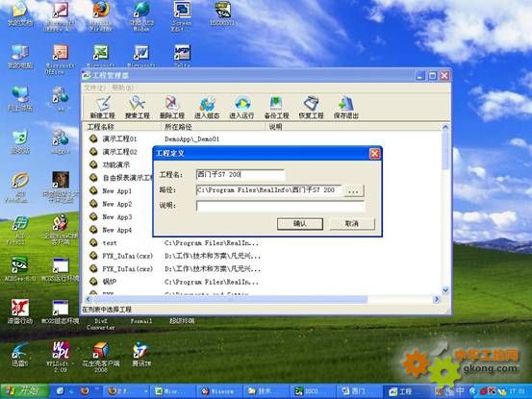Select the New App2 project row
The height and width of the screenshot is (399, 532).
click(x=119, y=204)
